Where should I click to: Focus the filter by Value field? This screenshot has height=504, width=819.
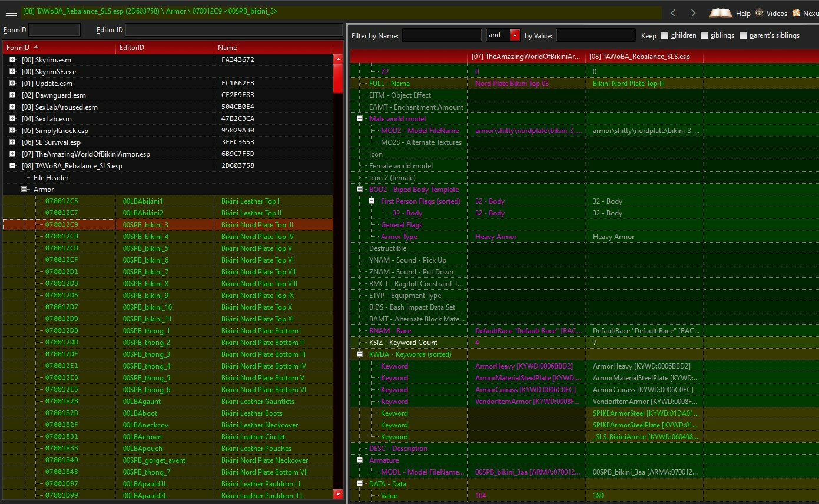coord(595,35)
